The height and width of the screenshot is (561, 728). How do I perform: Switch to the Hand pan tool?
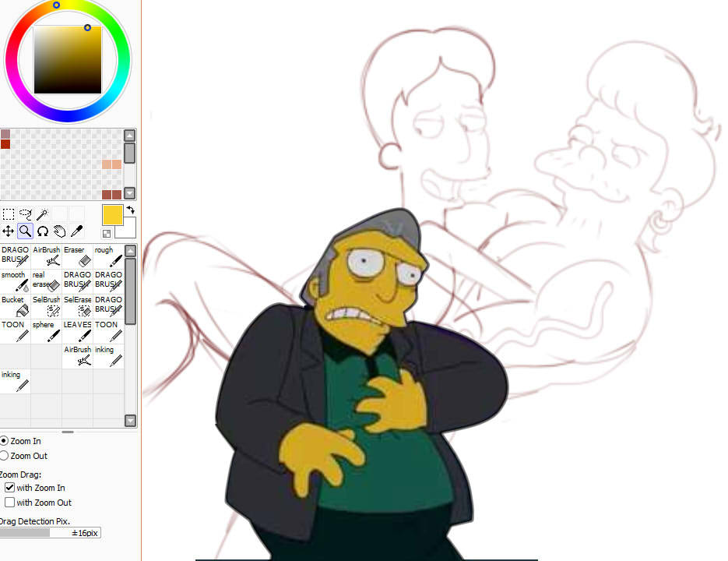(x=59, y=231)
